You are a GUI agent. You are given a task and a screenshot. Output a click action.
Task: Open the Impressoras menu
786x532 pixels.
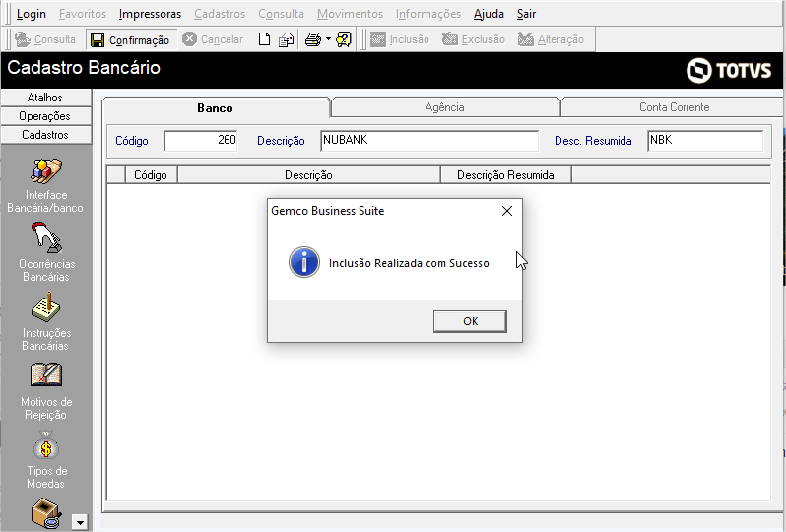pos(150,14)
